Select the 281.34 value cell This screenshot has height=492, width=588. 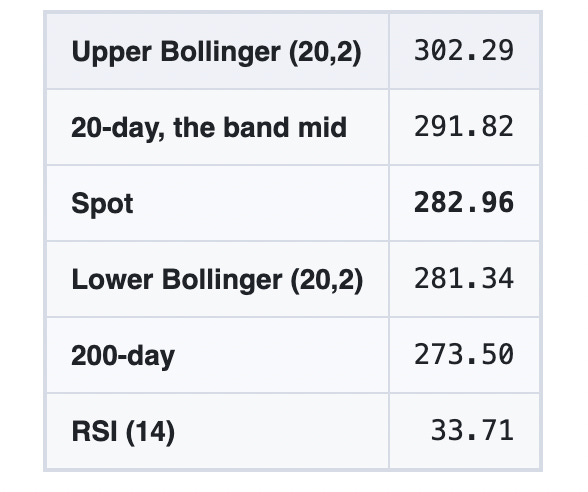pos(464,279)
